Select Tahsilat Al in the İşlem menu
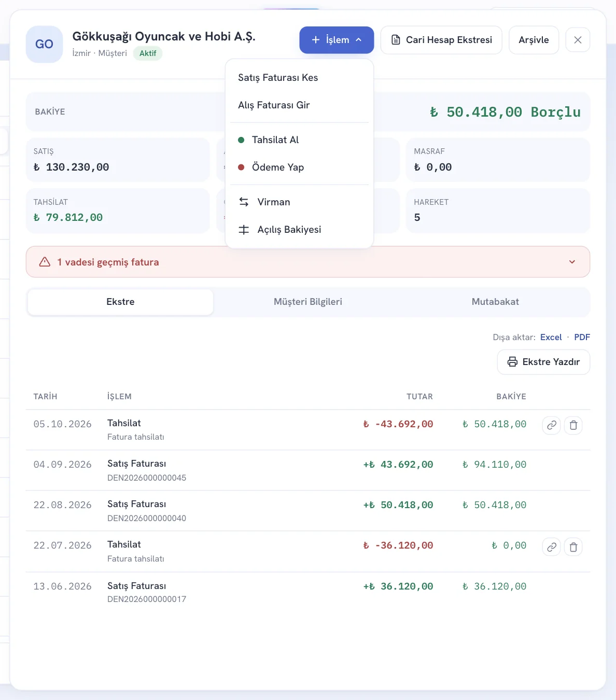 coord(300,140)
